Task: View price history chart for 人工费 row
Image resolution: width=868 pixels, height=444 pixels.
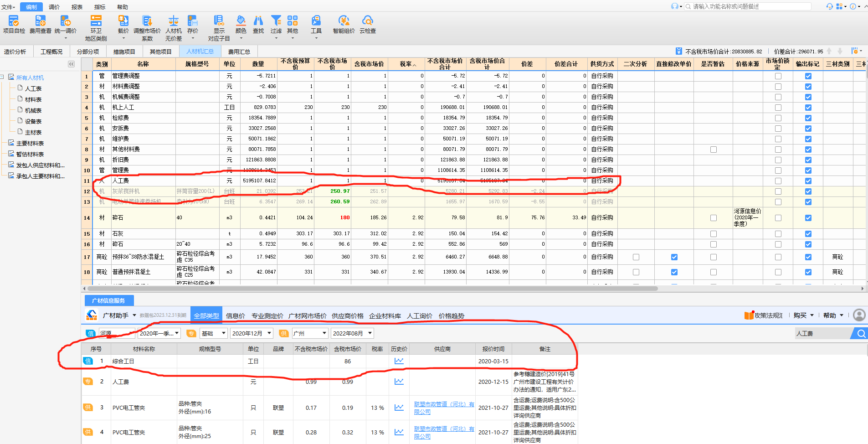Action: (399, 382)
